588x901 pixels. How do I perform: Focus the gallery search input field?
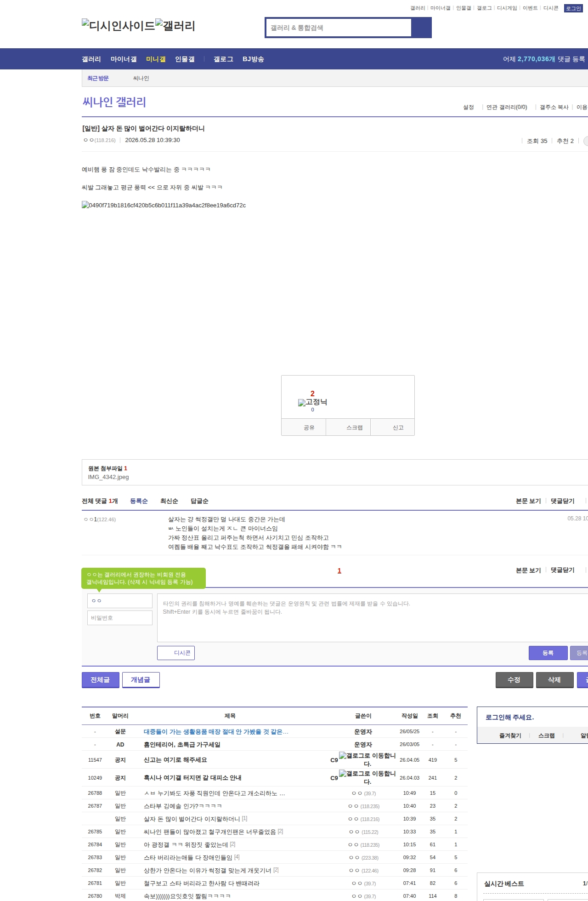[x=339, y=28]
